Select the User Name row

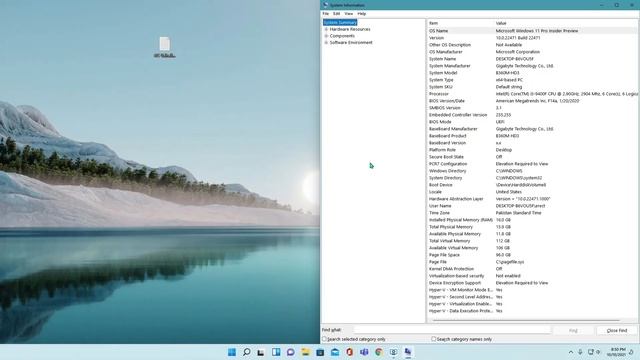click(x=533, y=206)
